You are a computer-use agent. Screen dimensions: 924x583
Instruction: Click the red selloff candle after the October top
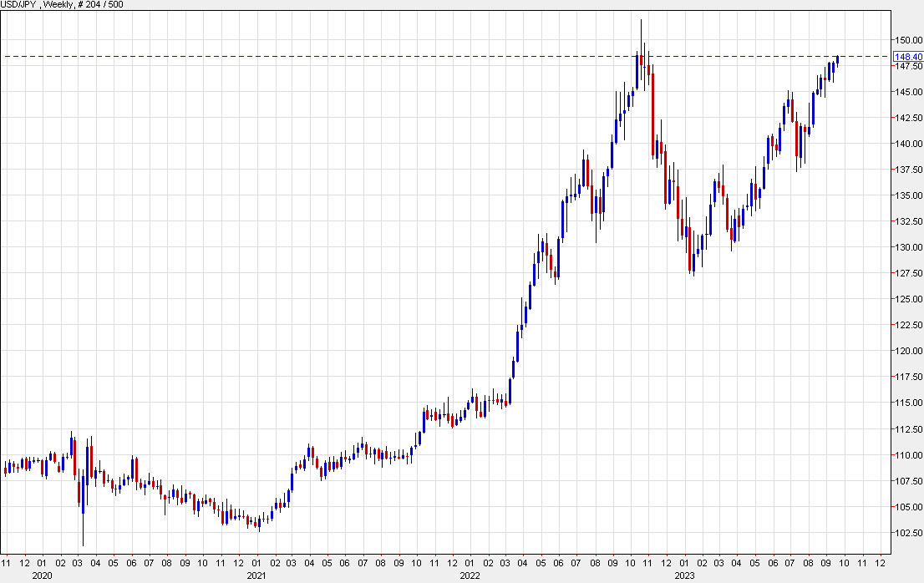coord(652,109)
